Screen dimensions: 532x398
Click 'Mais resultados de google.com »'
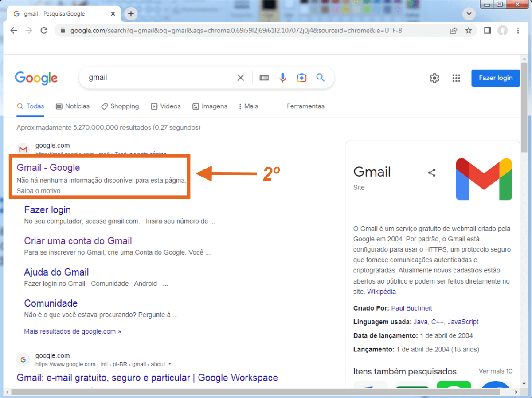pyautogui.click(x=73, y=331)
